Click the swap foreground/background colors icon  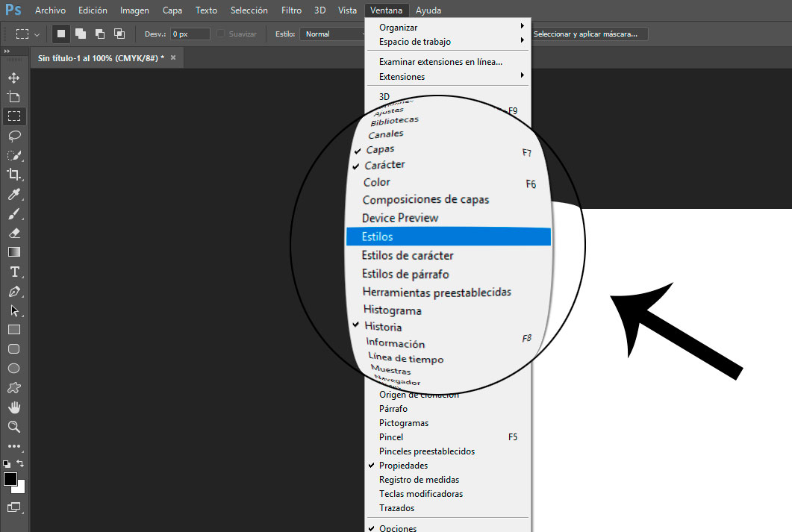point(20,463)
